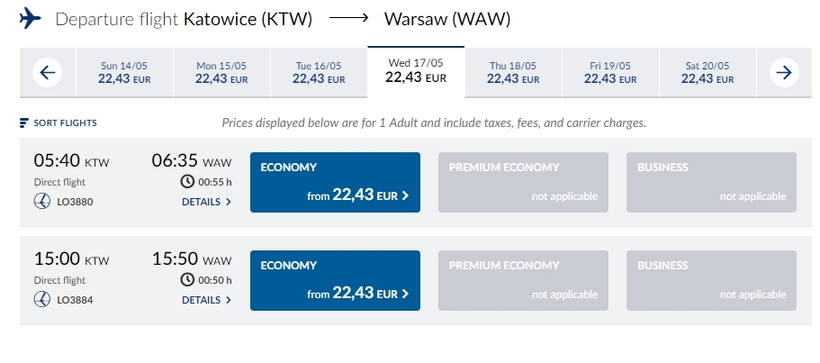Click the clock icon beside 00:55 h

187,182
